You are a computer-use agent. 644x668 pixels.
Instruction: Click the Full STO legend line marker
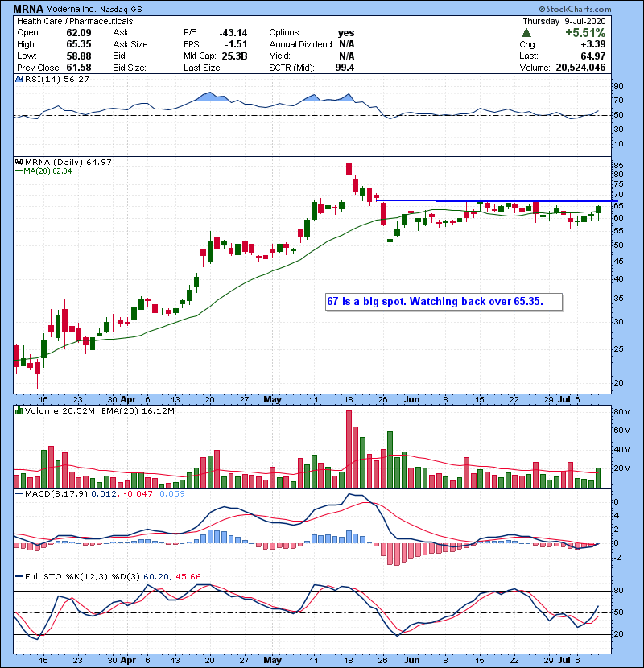coord(19,577)
